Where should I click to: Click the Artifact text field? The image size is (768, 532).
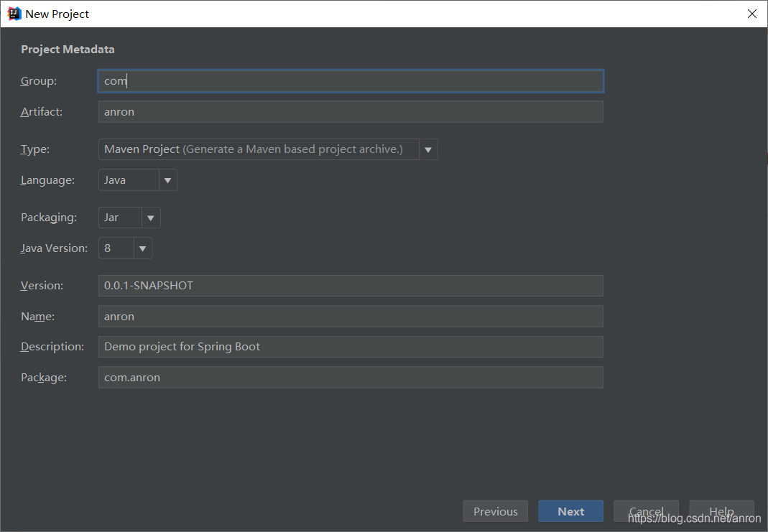[x=351, y=111]
